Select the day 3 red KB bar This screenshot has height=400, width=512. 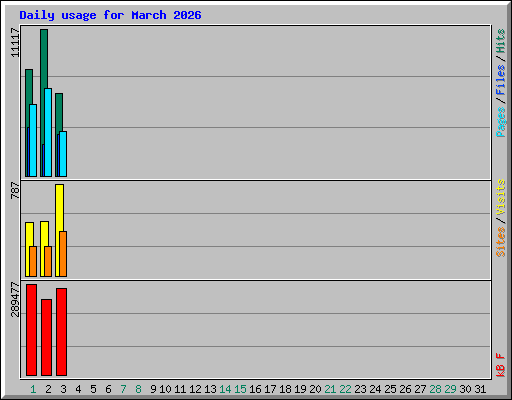coord(61,332)
